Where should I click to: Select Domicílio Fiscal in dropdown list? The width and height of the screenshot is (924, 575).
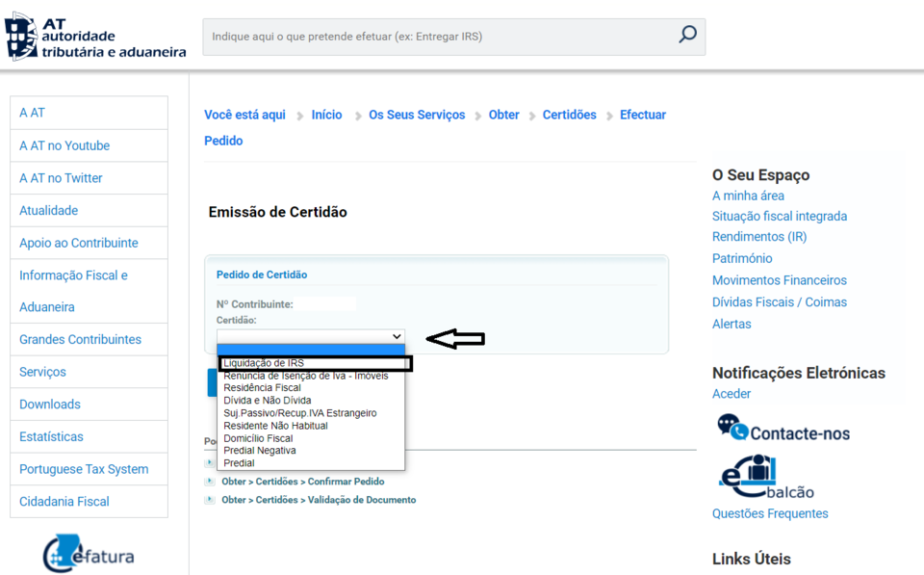(258, 438)
